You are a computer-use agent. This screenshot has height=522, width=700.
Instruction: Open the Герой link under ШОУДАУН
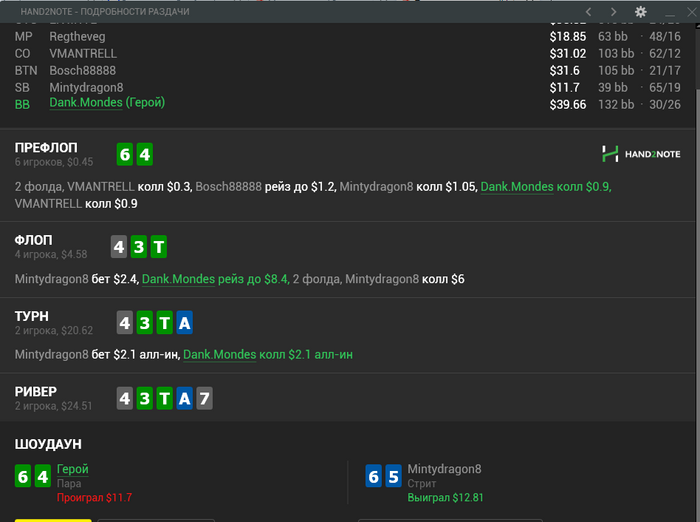coord(73,469)
